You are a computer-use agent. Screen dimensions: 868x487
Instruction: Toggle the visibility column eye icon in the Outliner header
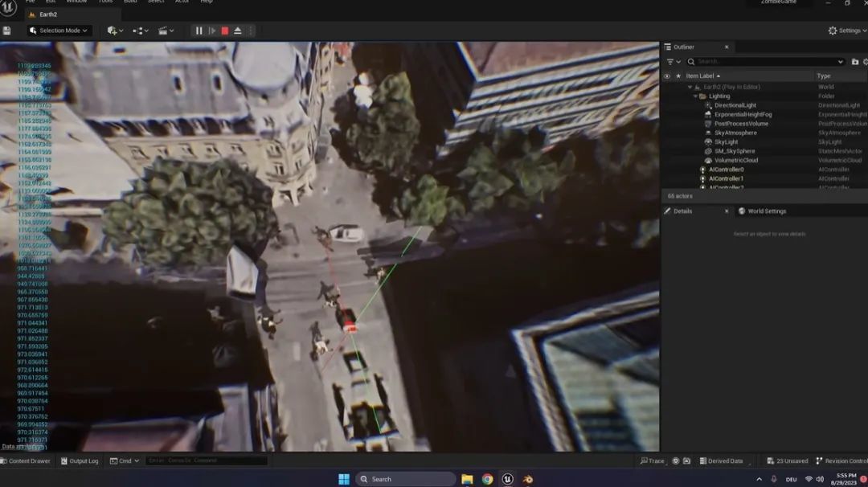pos(667,76)
